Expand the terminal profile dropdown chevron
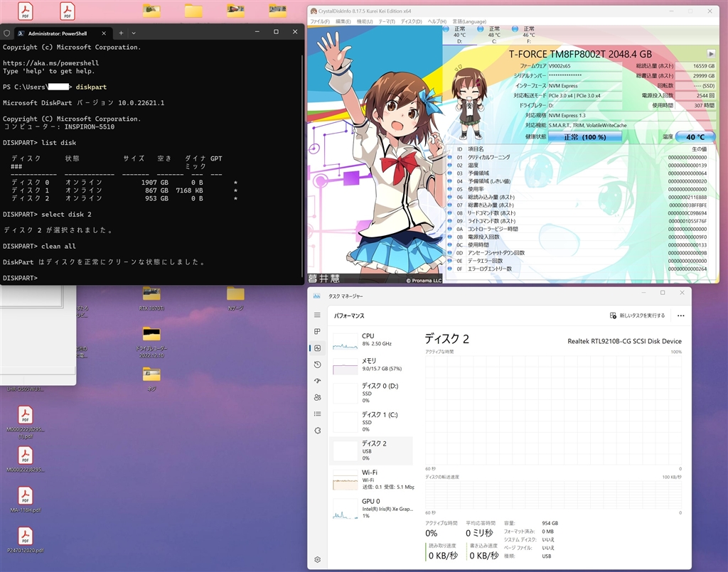Screen dimensions: 728x572 point(134,33)
